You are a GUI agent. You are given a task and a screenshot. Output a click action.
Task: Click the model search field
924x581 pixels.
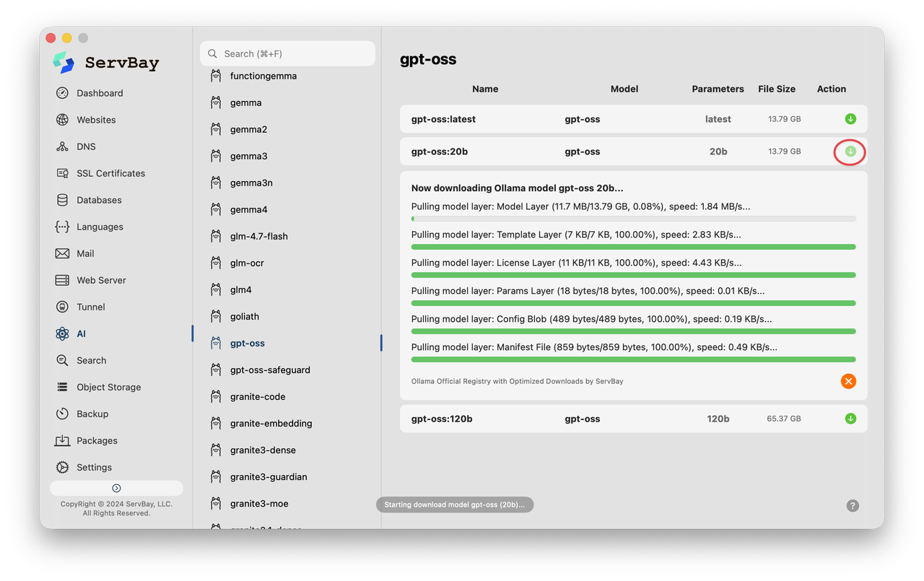pyautogui.click(x=287, y=53)
